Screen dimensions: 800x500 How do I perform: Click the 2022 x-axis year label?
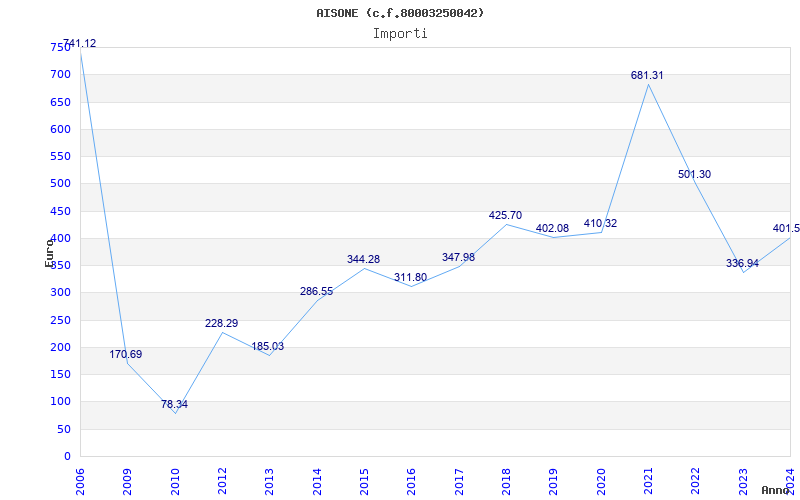coord(696,481)
